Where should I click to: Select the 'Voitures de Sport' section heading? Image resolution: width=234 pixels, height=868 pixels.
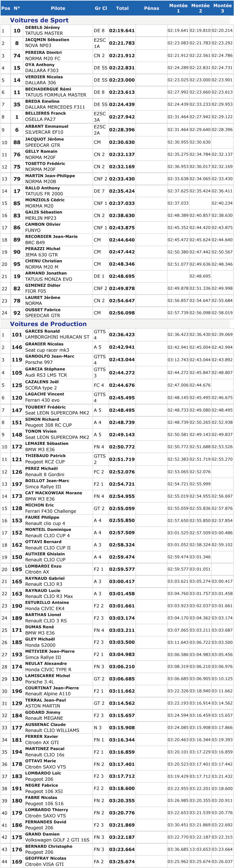coord(39,20)
